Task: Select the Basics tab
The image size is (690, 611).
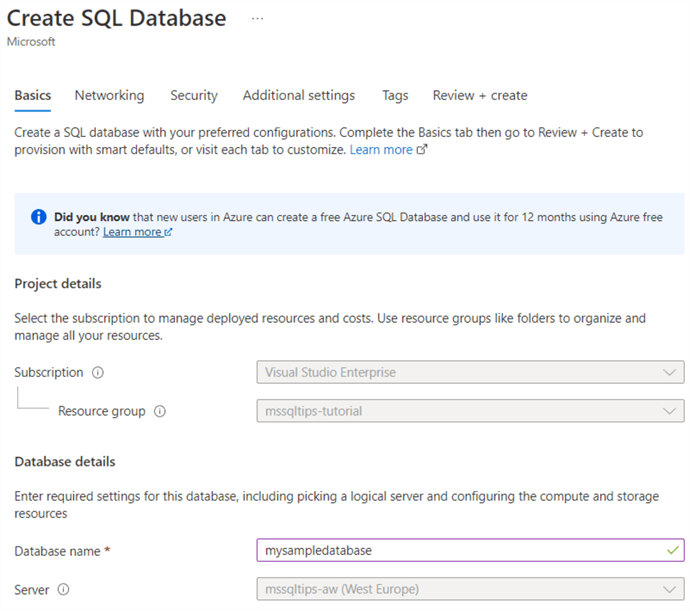Action: coord(33,96)
